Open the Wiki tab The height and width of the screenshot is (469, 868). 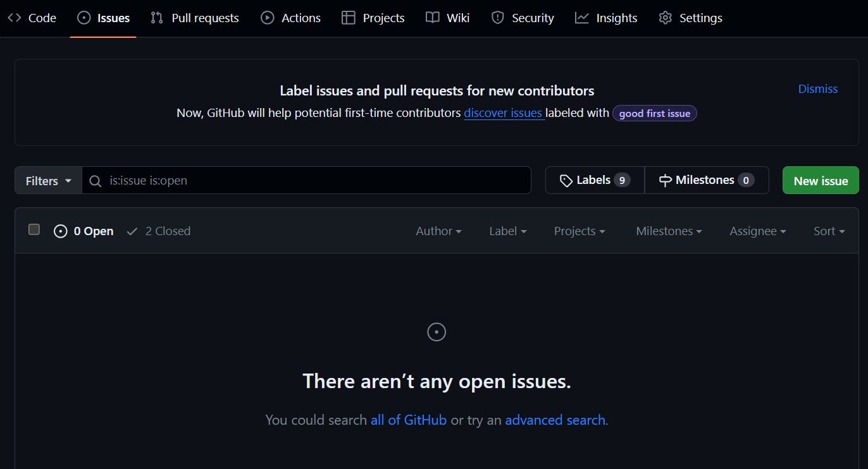click(x=447, y=18)
